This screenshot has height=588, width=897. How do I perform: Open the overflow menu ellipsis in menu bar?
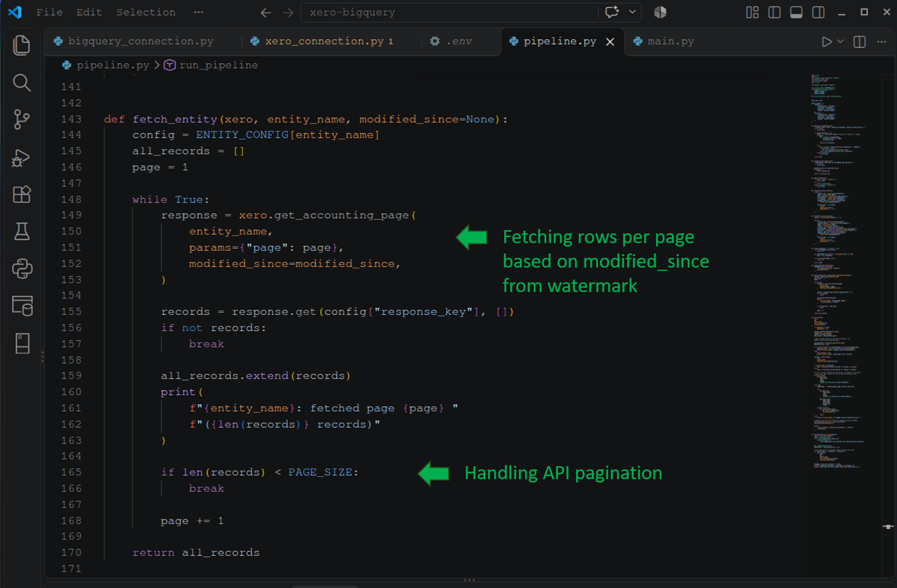coord(199,12)
